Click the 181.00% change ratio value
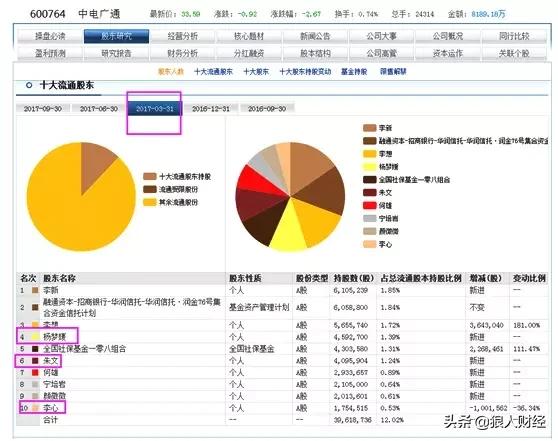558x441 pixels. tap(526, 325)
